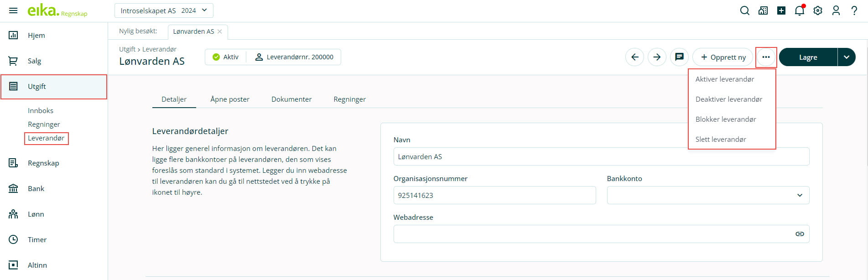The height and width of the screenshot is (280, 868).
Task: Click the Webadresse link icon
Action: tap(799, 234)
